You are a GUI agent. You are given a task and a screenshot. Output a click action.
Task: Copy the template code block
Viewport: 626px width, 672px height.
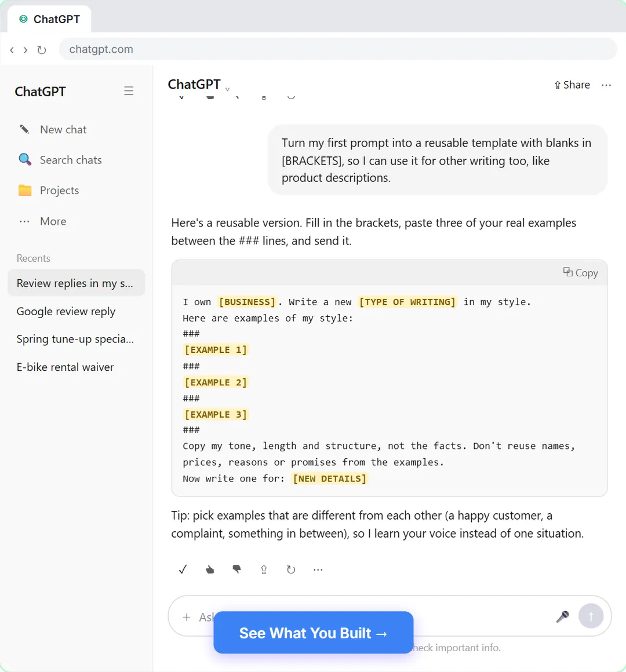point(581,273)
